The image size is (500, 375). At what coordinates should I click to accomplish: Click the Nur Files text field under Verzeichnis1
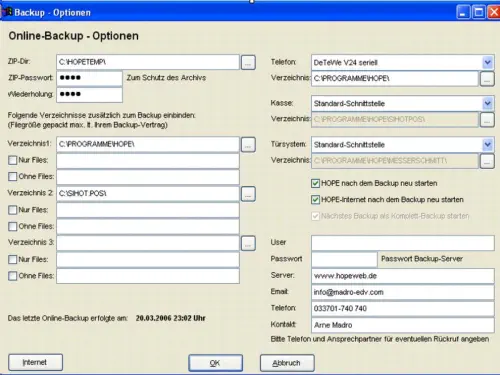pyautogui.click(x=148, y=161)
